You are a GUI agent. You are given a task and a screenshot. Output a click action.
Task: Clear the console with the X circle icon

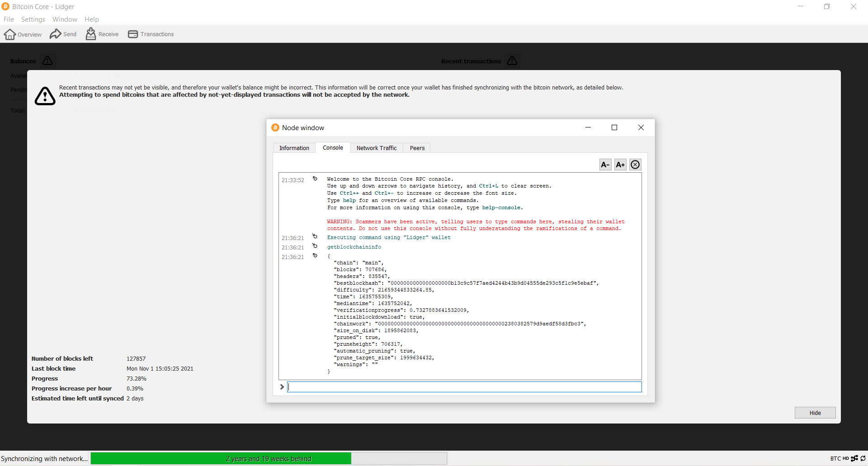click(635, 165)
